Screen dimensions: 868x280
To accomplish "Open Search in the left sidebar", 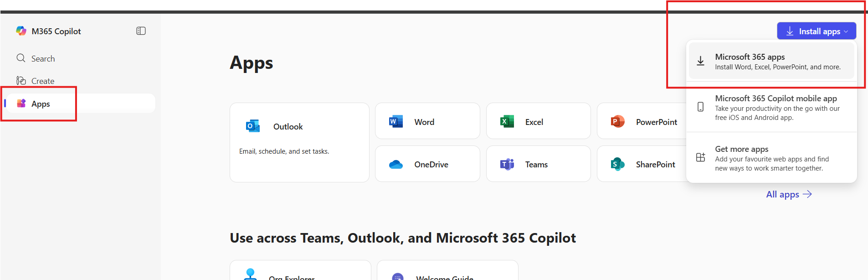I will click(x=42, y=59).
